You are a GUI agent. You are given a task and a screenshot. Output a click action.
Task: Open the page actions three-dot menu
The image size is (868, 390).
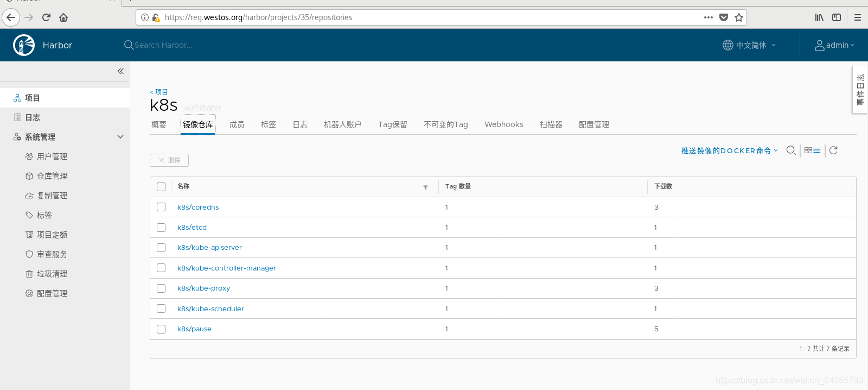(x=709, y=17)
